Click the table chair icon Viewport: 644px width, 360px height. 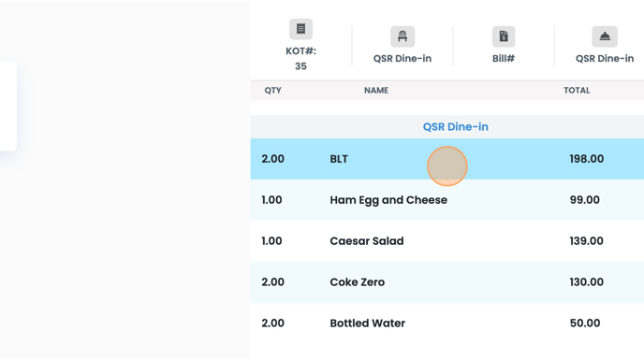pyautogui.click(x=402, y=36)
